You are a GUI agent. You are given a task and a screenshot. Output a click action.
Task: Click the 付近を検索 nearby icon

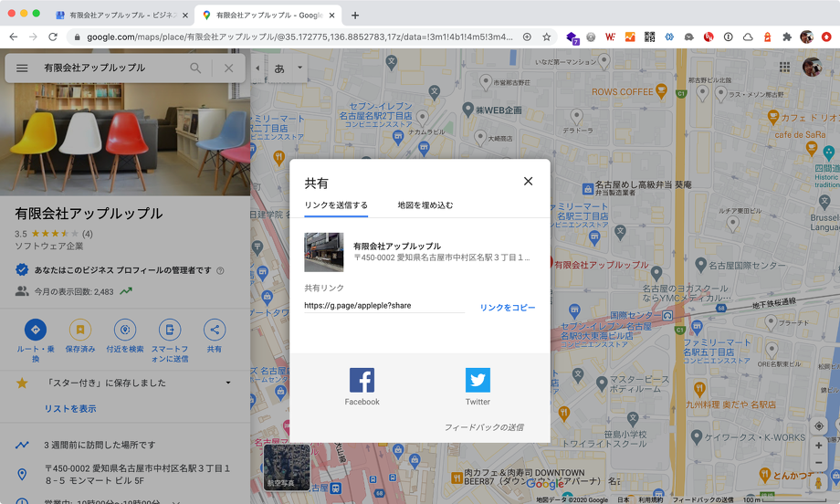[125, 331]
